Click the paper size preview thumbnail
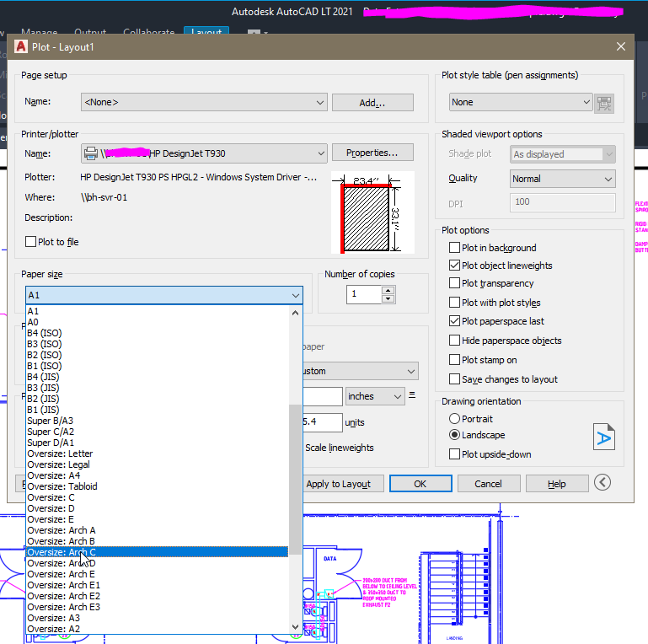 pos(372,212)
